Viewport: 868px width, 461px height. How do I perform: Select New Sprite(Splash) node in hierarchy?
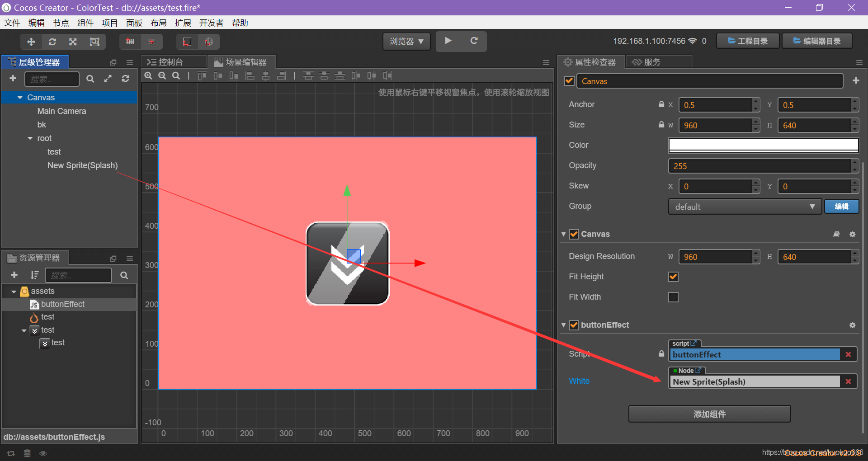coord(83,165)
